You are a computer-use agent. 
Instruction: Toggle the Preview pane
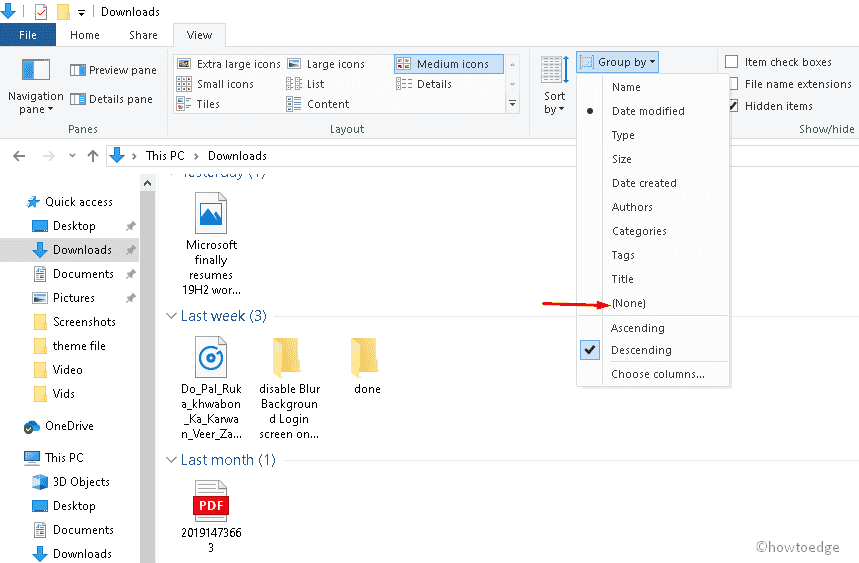[113, 70]
